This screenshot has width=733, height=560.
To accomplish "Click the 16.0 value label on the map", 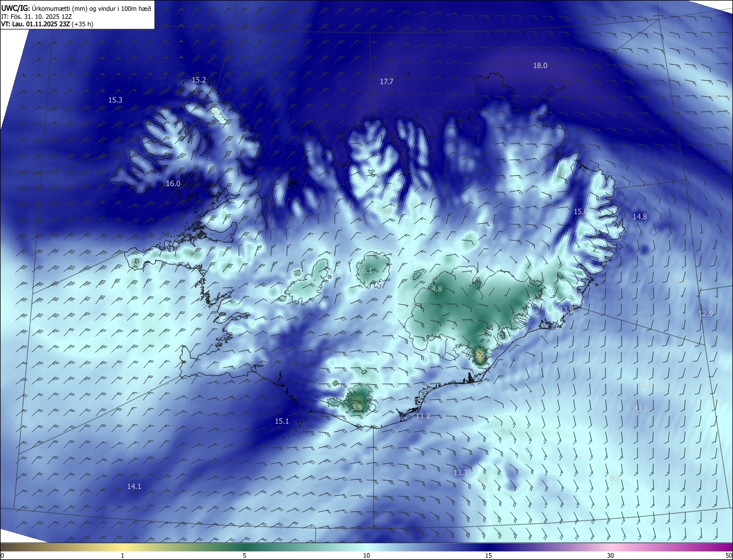I will coord(173,184).
